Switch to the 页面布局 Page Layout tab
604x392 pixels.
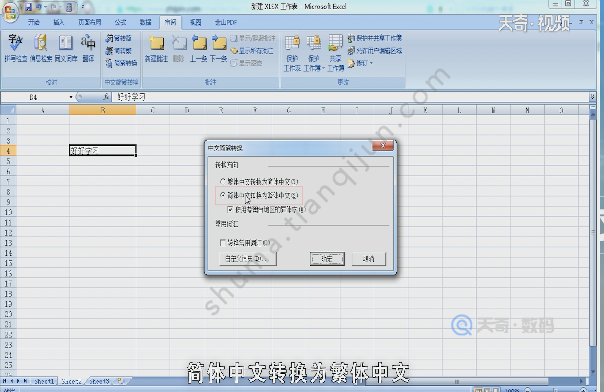[90, 22]
